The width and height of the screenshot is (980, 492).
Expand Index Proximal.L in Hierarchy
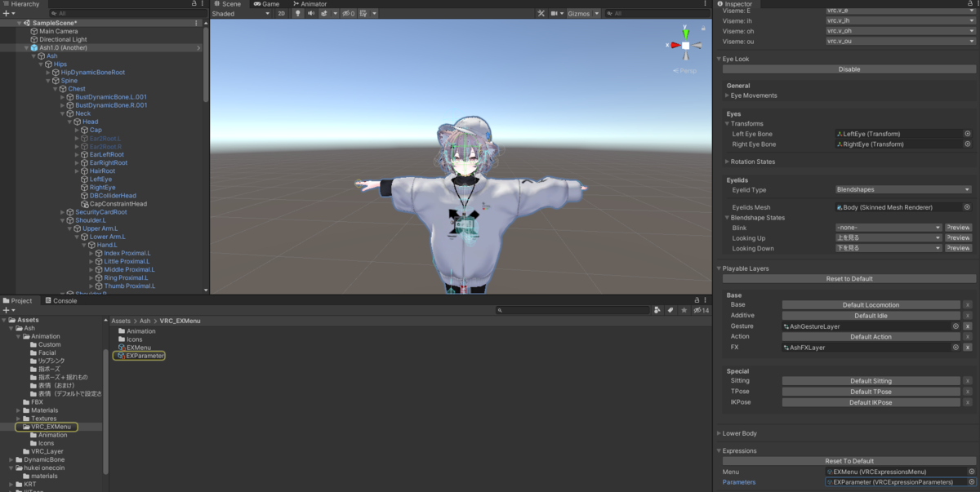click(91, 254)
